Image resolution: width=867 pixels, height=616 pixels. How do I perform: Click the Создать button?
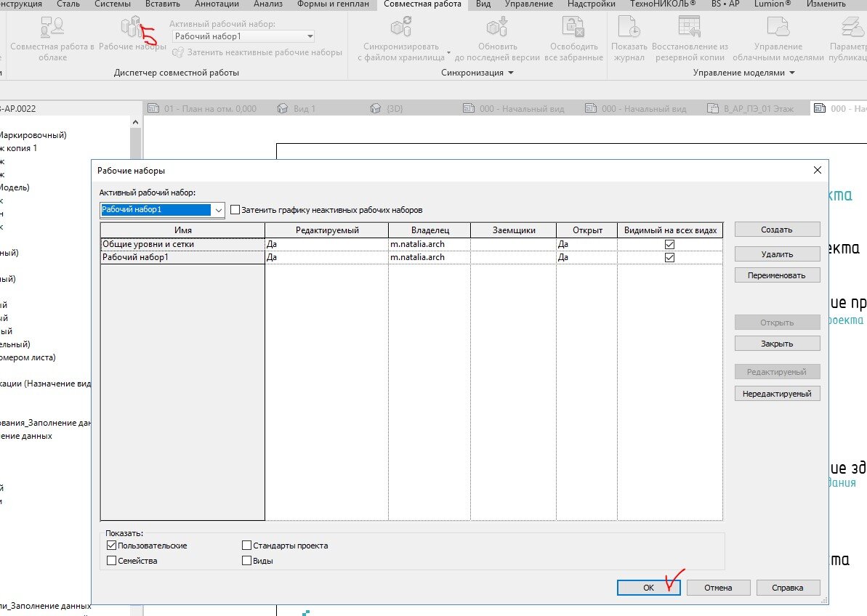click(777, 230)
